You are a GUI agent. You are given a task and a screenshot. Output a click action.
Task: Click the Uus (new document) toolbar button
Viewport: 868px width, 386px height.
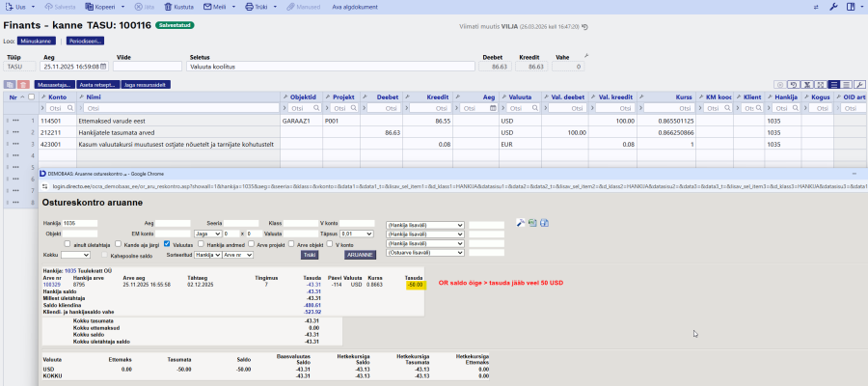click(x=15, y=7)
